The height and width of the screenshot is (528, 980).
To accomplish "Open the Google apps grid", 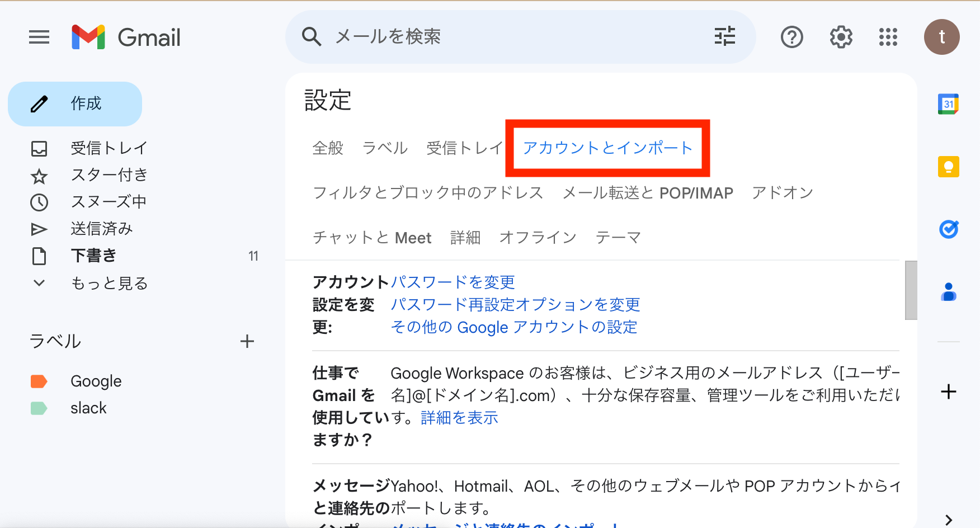I will point(888,37).
